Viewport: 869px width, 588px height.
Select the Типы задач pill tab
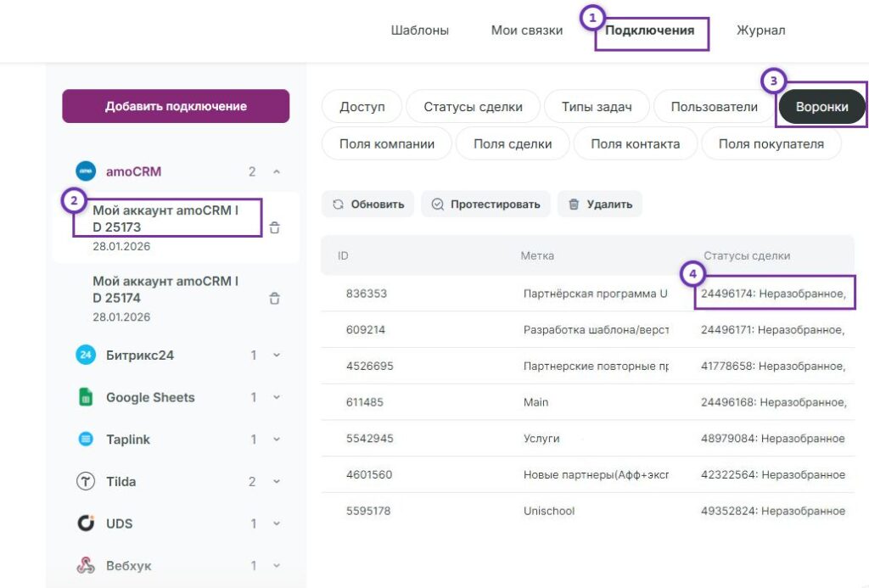[x=597, y=106]
